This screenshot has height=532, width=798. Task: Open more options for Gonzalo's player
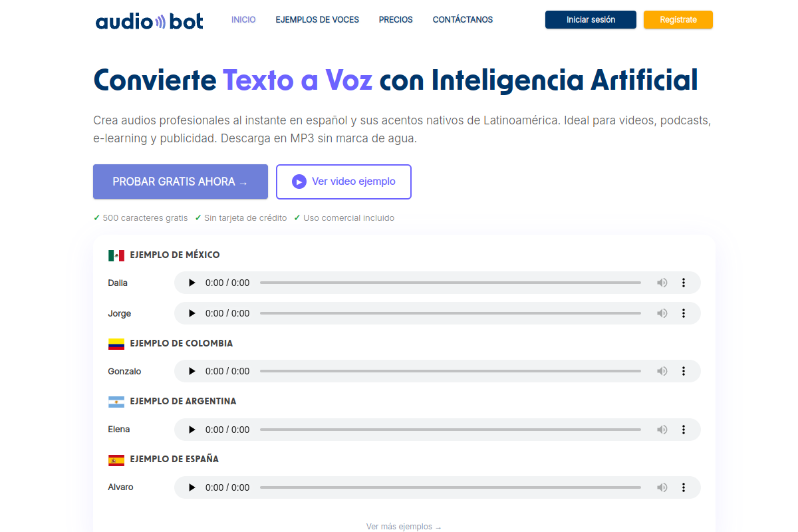(x=683, y=371)
